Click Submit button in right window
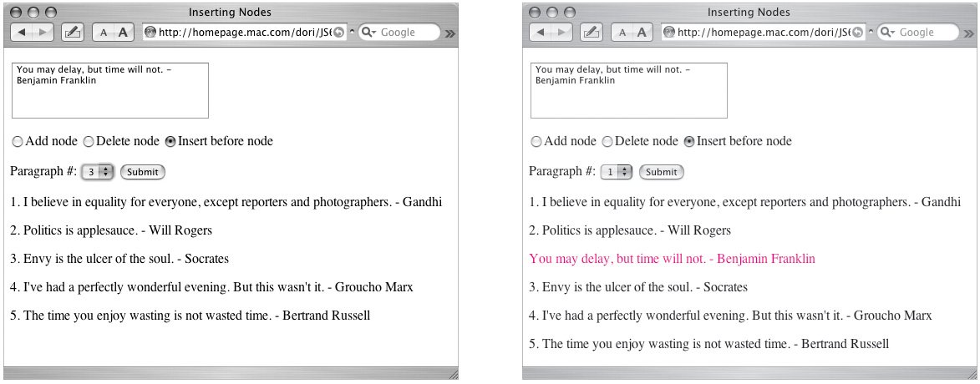980x384 pixels. [661, 172]
